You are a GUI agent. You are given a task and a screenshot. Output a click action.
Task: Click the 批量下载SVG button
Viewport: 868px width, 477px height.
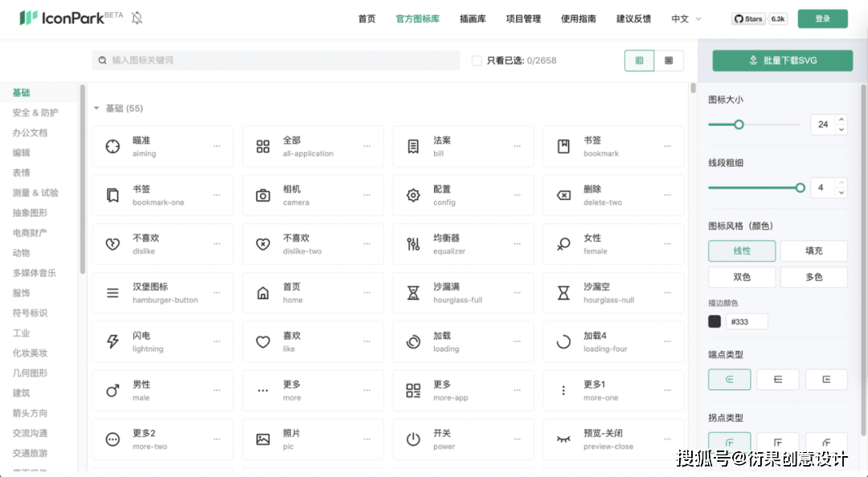(782, 60)
